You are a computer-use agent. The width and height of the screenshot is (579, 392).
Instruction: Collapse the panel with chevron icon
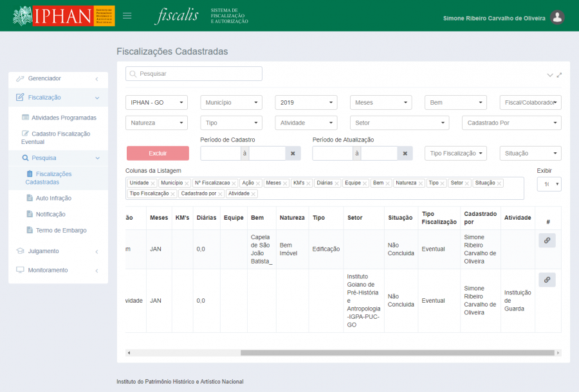(550, 75)
